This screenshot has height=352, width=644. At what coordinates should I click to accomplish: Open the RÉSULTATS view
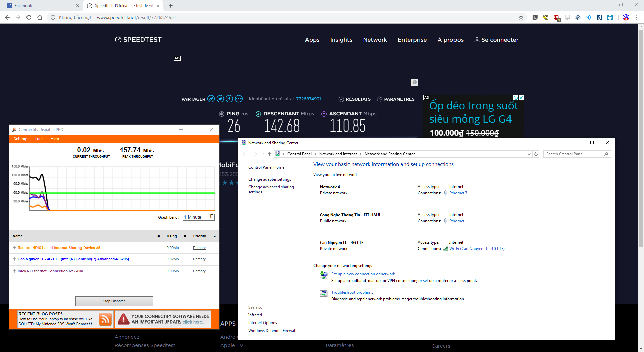click(x=355, y=99)
